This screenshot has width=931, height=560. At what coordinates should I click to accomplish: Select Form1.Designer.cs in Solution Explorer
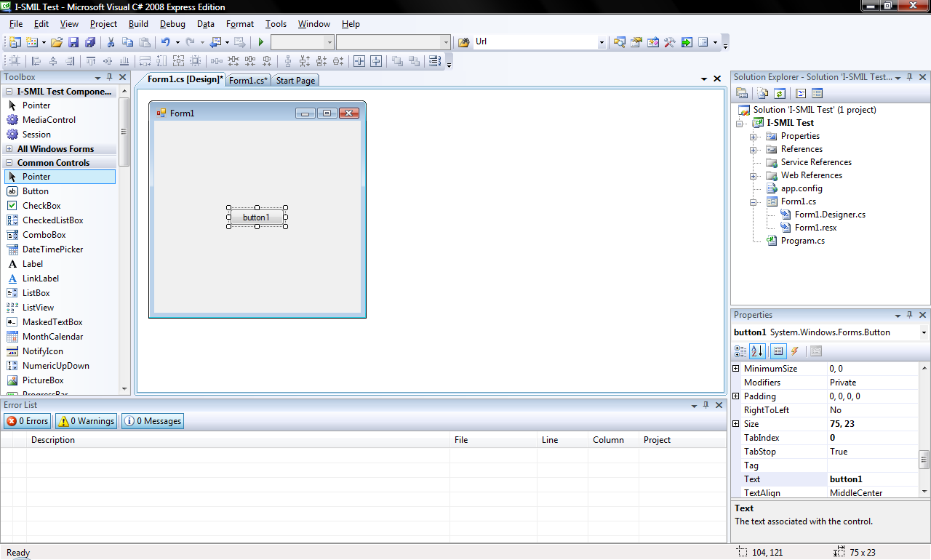tap(830, 215)
